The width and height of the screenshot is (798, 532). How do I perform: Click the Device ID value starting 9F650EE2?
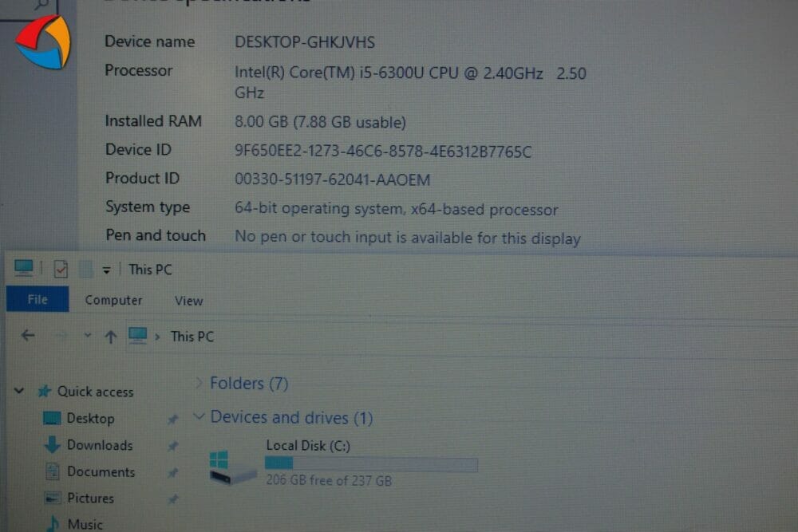pos(383,152)
